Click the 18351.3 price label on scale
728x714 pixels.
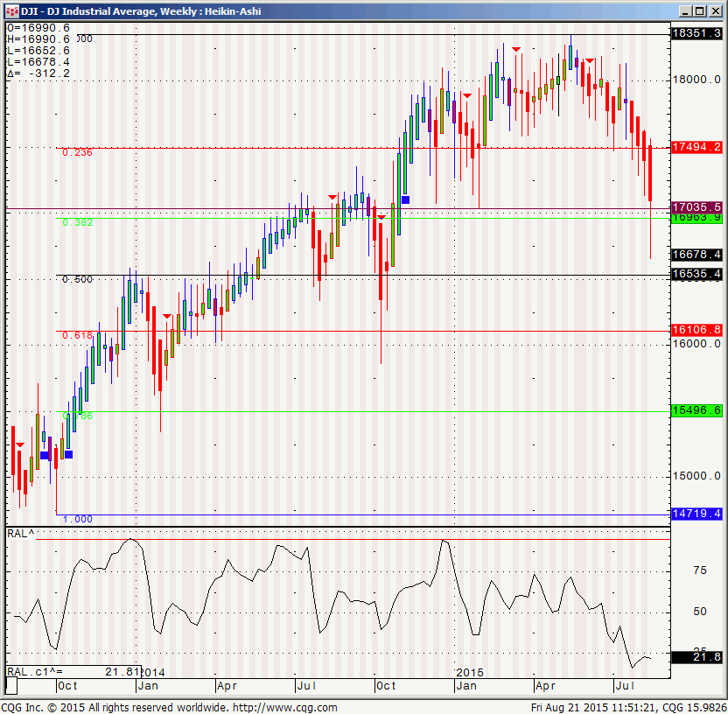[x=696, y=33]
